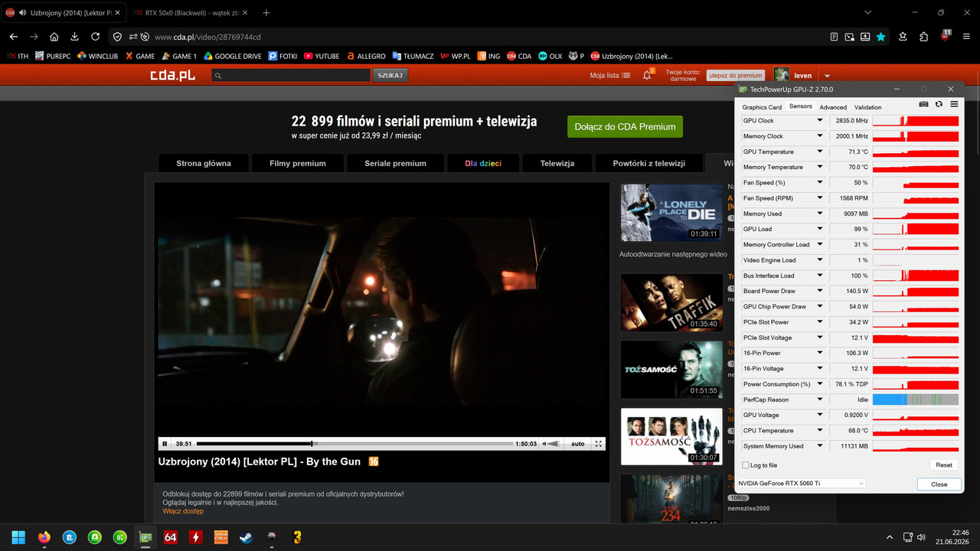Open Windows Start menu

point(18,537)
